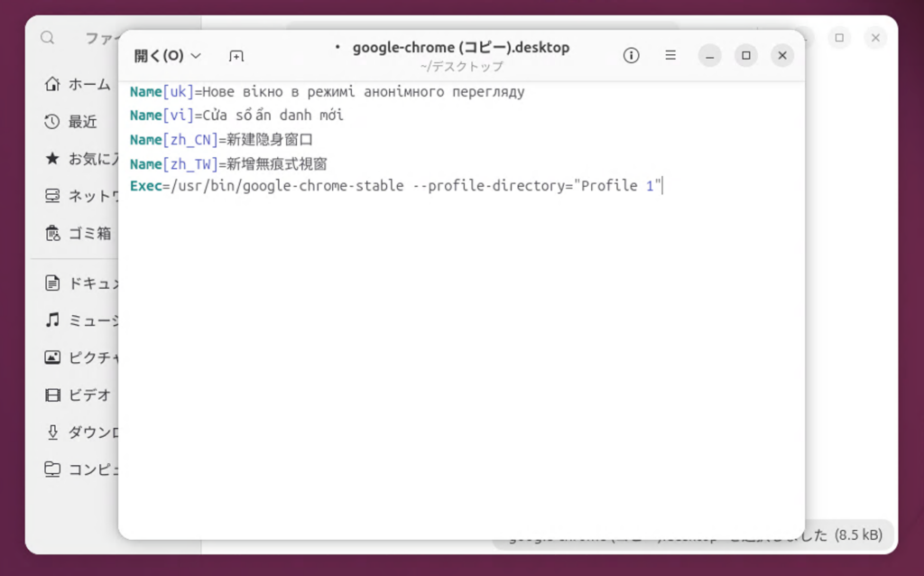
Task: Click the search icon in Files window
Action: tap(48, 38)
